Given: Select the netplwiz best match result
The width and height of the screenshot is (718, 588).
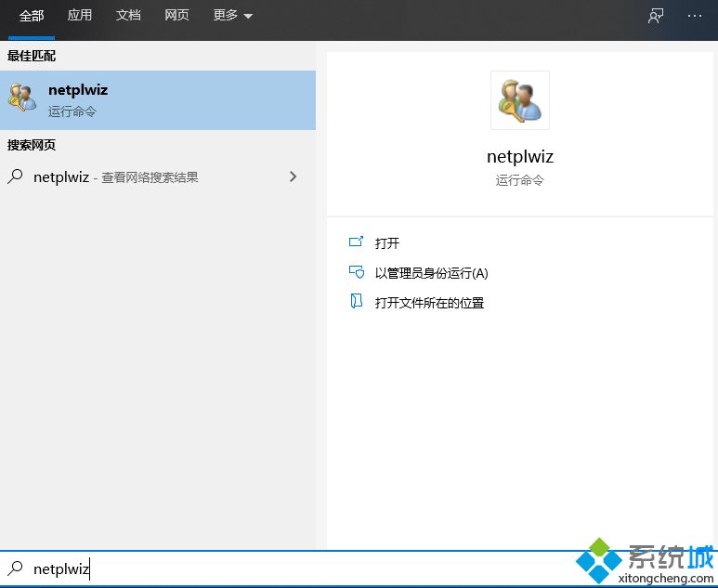Looking at the screenshot, I should 158,100.
